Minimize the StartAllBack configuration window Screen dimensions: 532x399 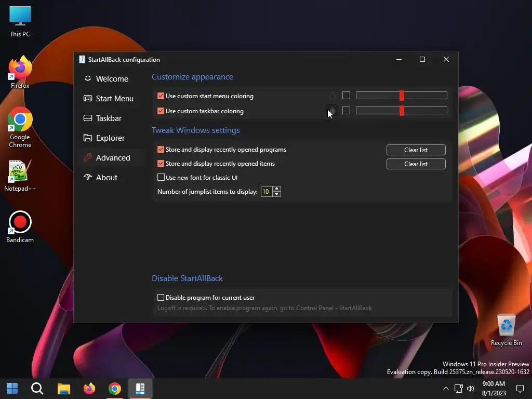399,59
